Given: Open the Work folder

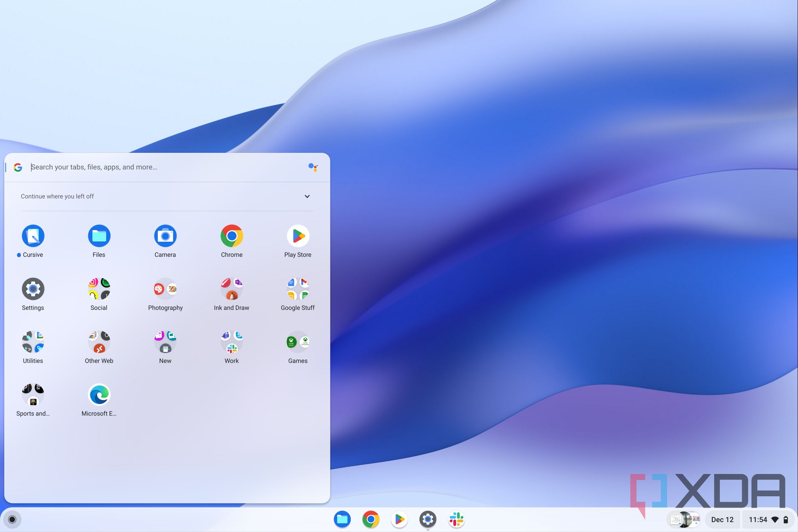Looking at the screenshot, I should (x=232, y=342).
